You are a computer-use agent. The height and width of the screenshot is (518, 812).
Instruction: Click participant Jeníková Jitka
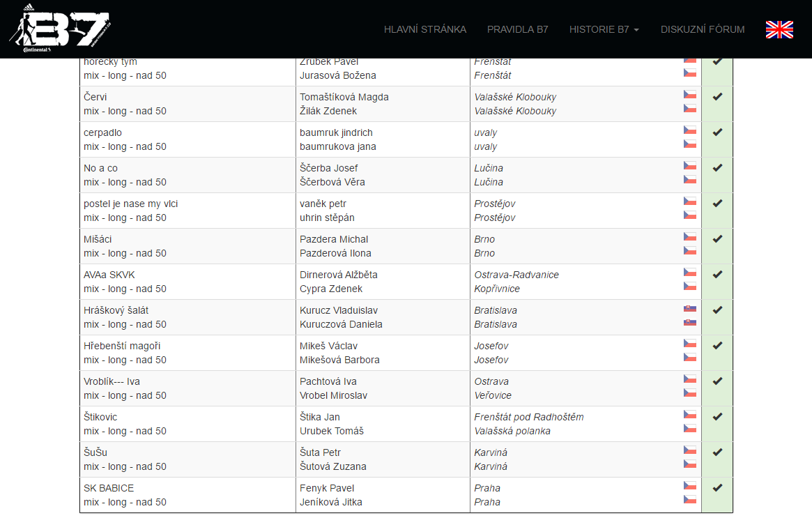pos(330,503)
